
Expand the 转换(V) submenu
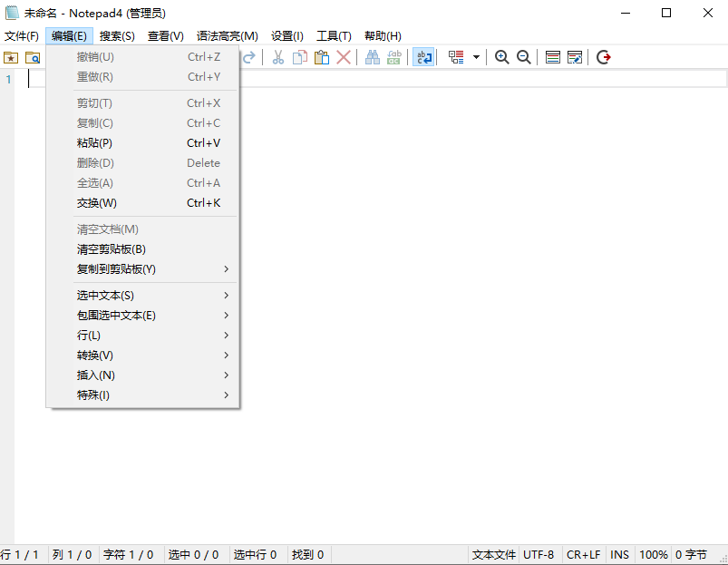143,356
